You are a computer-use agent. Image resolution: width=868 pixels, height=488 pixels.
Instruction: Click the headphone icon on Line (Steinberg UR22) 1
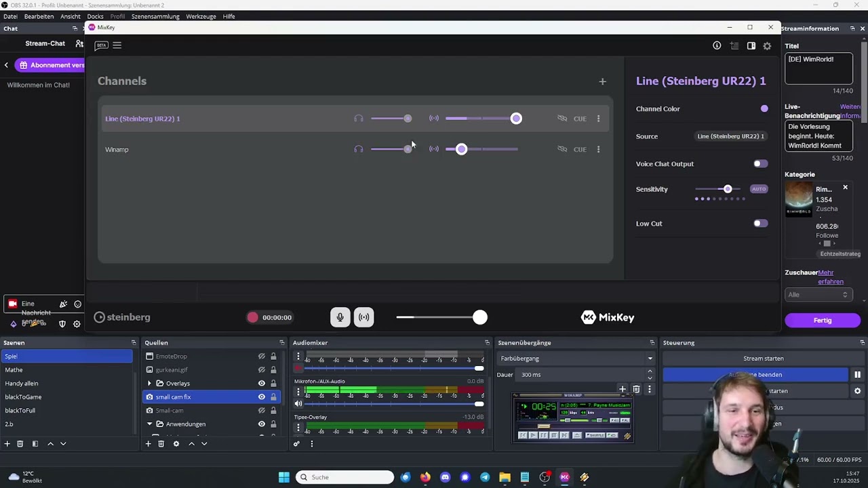tap(359, 119)
